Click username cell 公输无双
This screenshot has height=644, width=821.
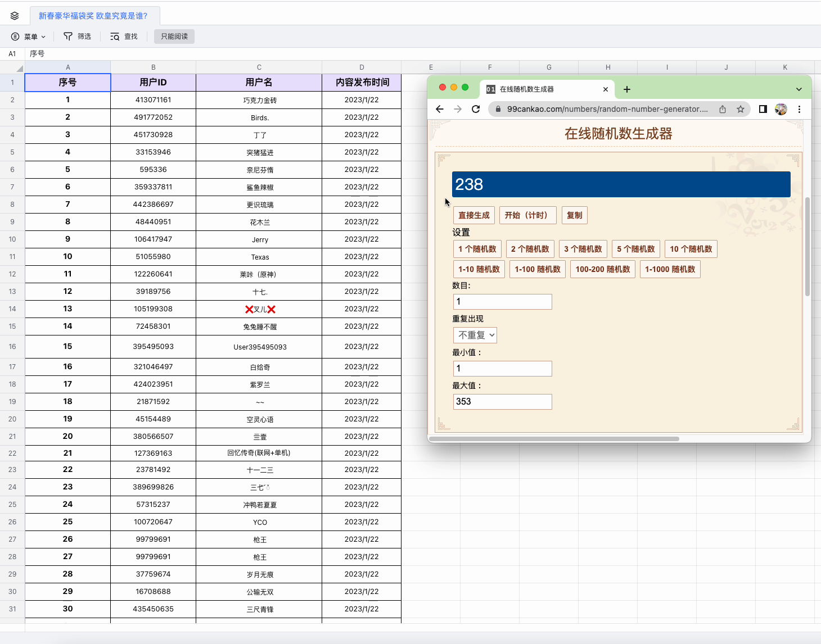[x=259, y=592]
